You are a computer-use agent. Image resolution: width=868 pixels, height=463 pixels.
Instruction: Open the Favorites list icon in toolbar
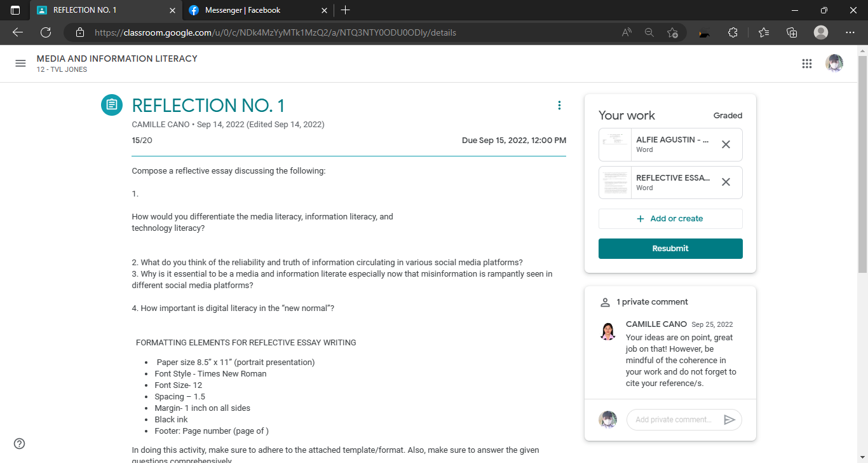[x=764, y=32]
